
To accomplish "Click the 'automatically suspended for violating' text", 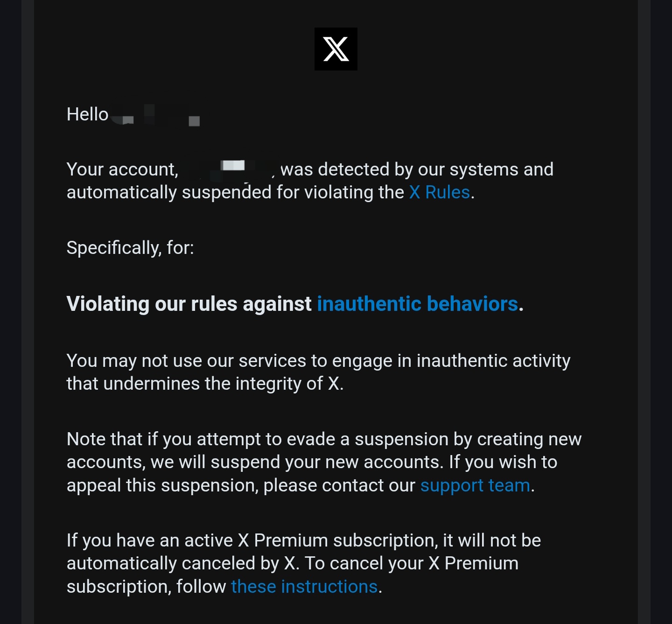I will point(235,192).
